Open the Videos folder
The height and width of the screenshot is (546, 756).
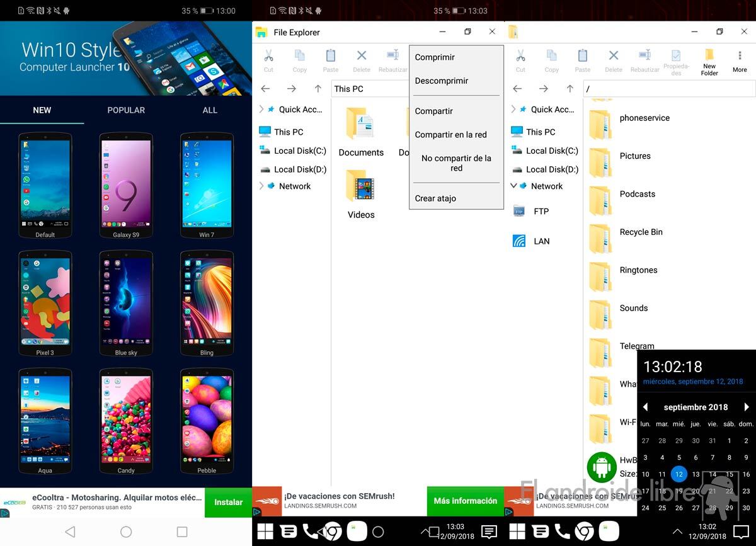tap(361, 195)
